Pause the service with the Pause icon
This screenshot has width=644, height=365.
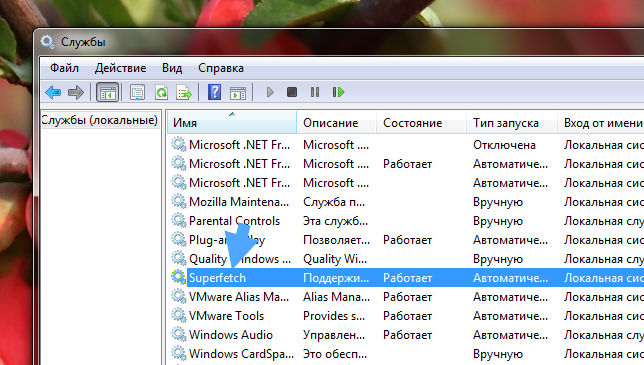(315, 92)
